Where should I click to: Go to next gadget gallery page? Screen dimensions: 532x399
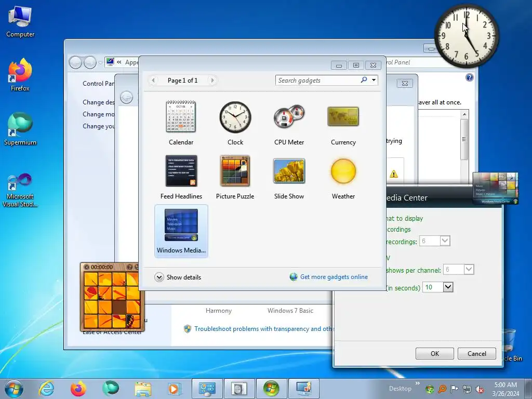pos(212,81)
